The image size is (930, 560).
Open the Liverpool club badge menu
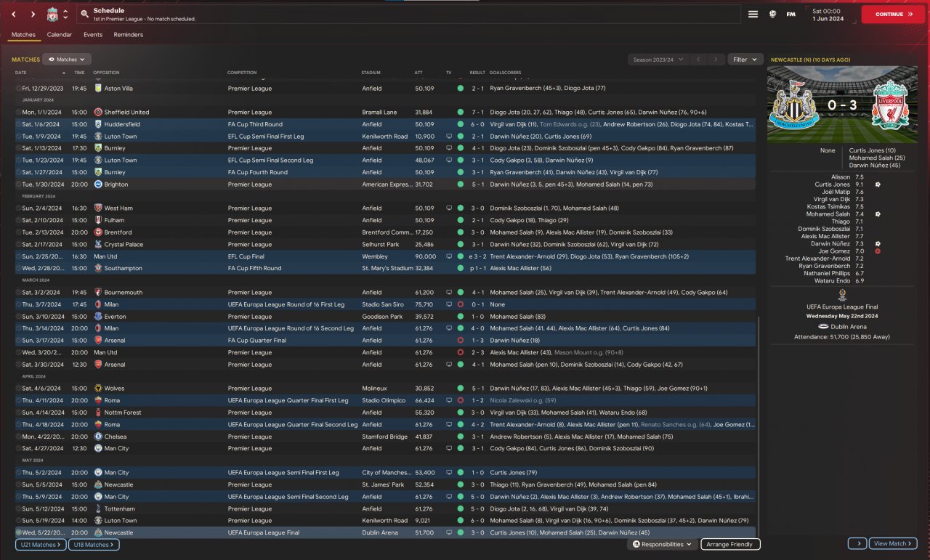52,14
